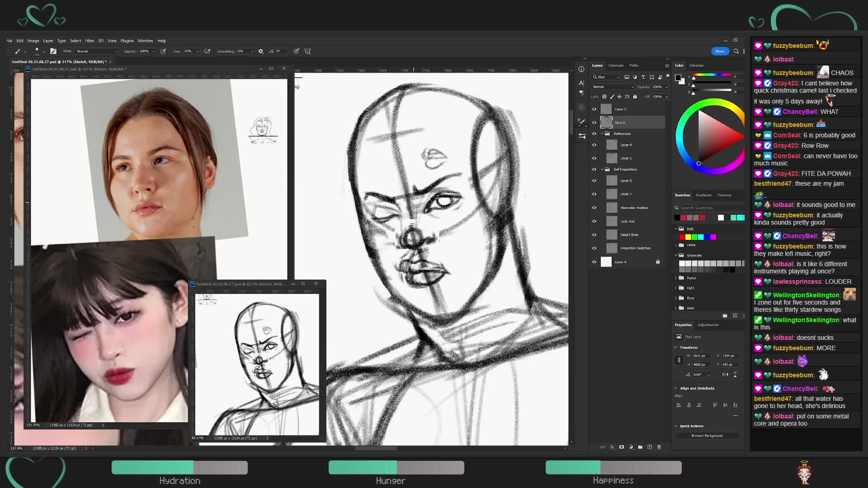
Task: Click the foreground color swatch
Action: [x=678, y=77]
